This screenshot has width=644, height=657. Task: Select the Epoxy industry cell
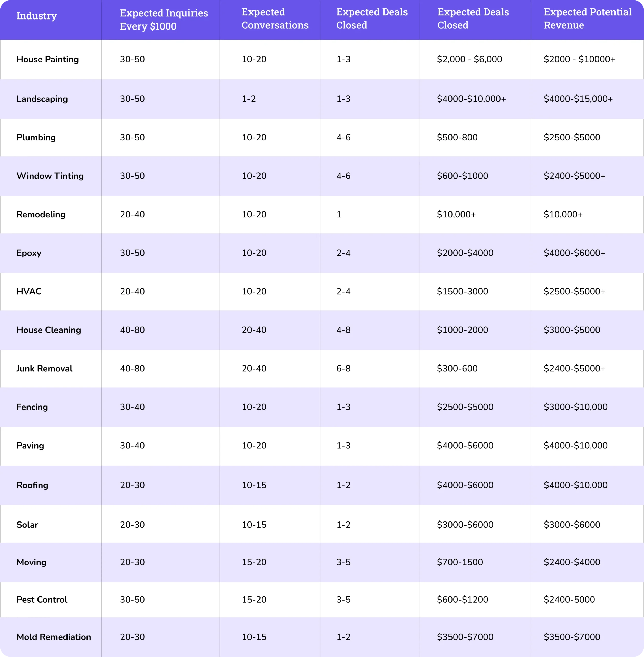(x=29, y=253)
